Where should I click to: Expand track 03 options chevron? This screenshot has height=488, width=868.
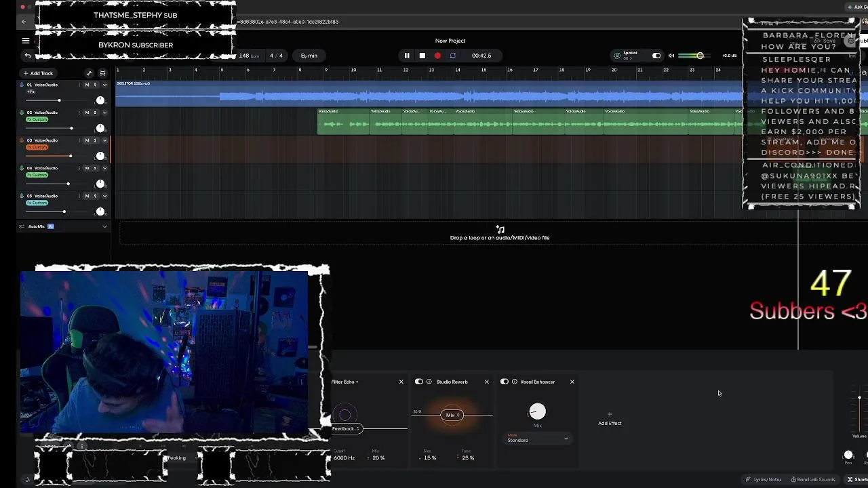[104, 140]
